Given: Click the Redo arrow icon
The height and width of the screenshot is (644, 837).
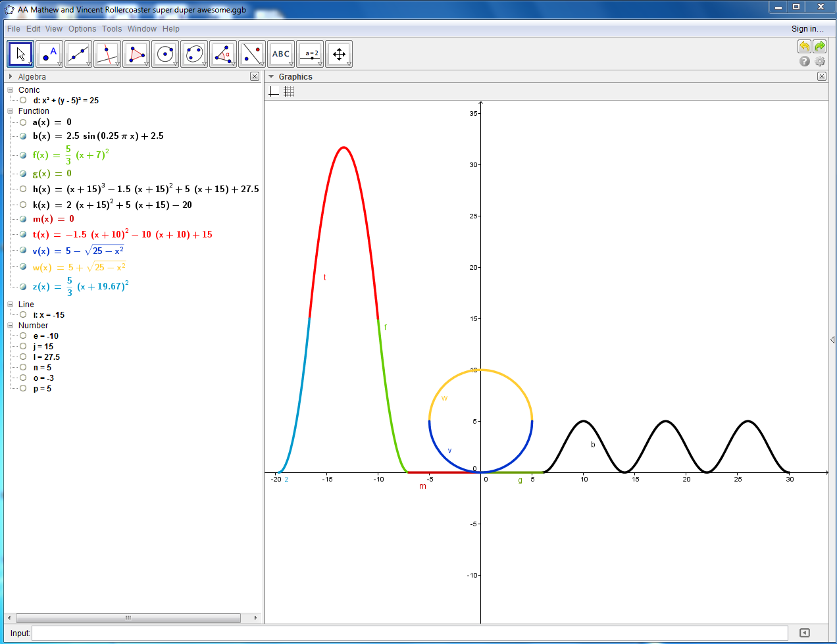Looking at the screenshot, I should coord(820,46).
